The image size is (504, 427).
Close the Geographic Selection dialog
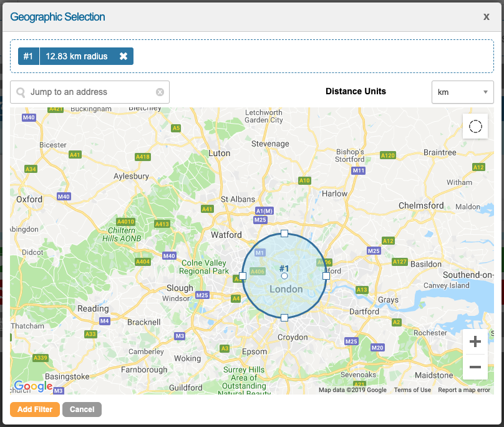pos(487,17)
